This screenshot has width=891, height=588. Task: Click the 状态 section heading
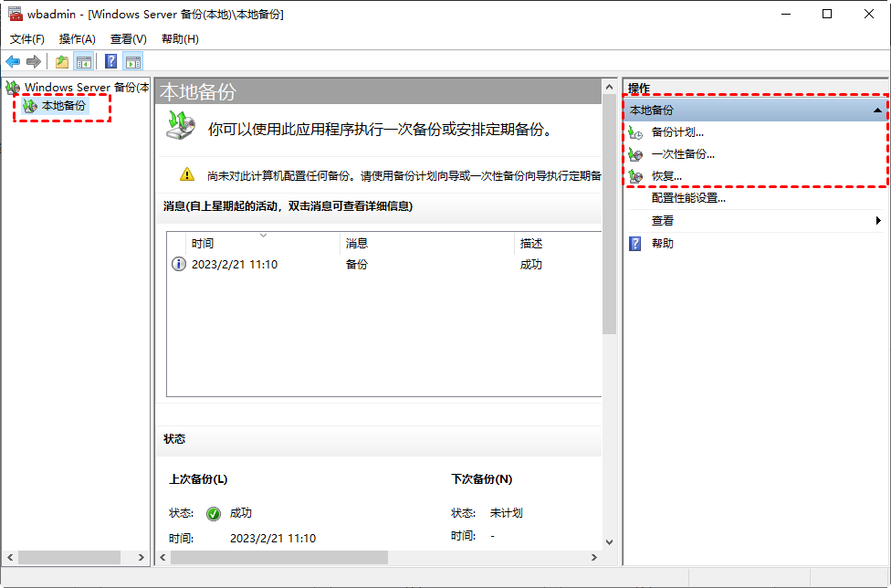click(x=174, y=439)
